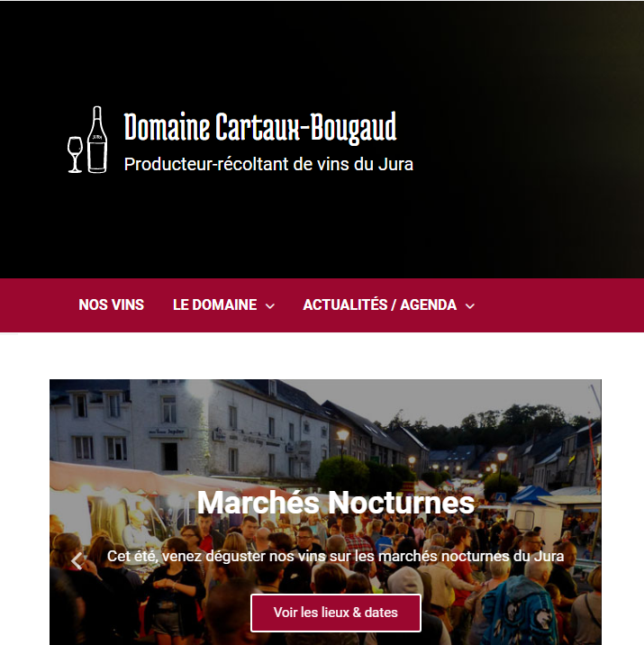Click the slide caption about marchés nocturnes du Jura
The height and width of the screenshot is (645, 644).
point(335,556)
